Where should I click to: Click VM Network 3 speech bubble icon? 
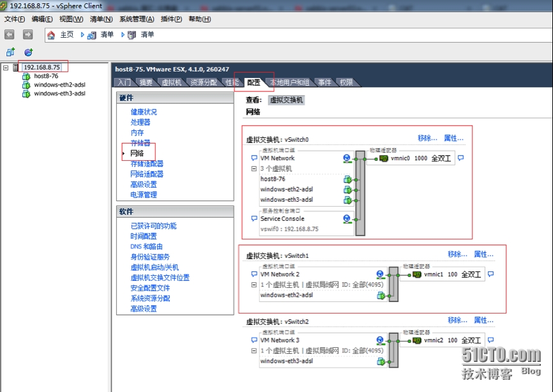coord(254,340)
